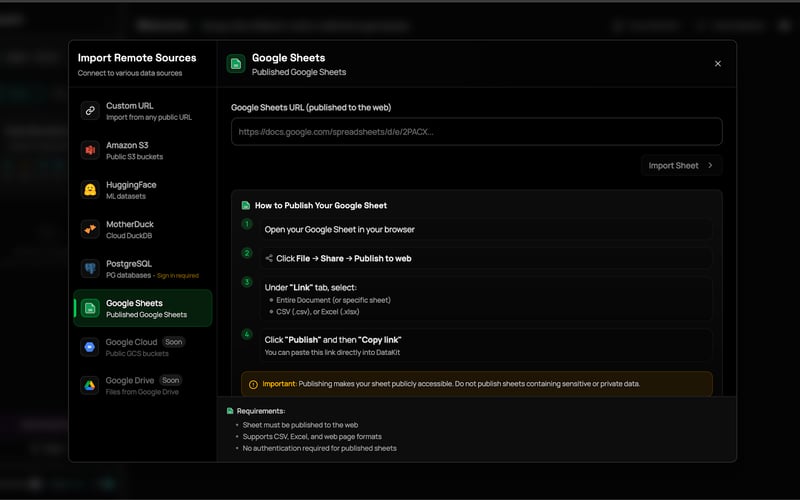This screenshot has height=500, width=800.
Task: Click How to Publish Your Google Sheet heading
Action: pos(320,206)
